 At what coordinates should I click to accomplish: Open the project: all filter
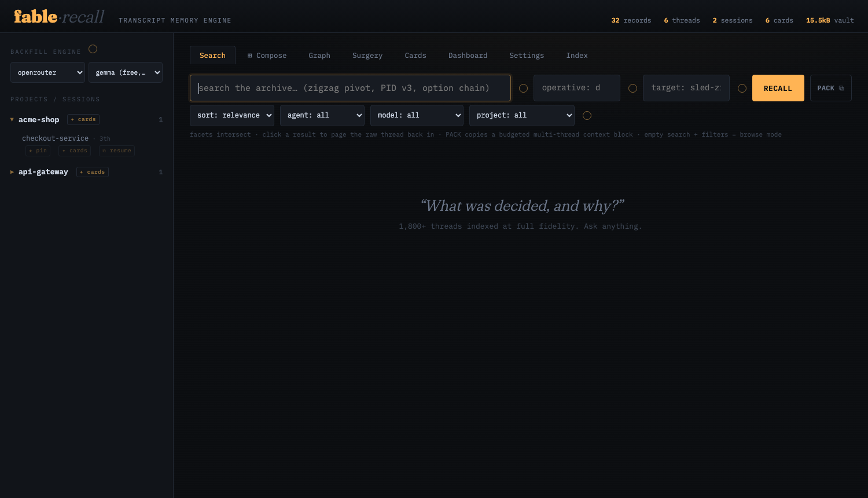click(522, 115)
